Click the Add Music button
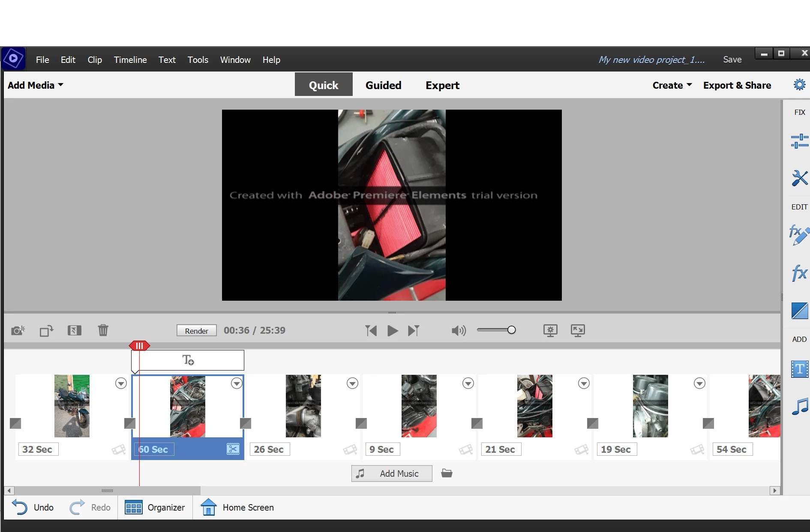Screen dimensions: 810x532 tap(392, 473)
